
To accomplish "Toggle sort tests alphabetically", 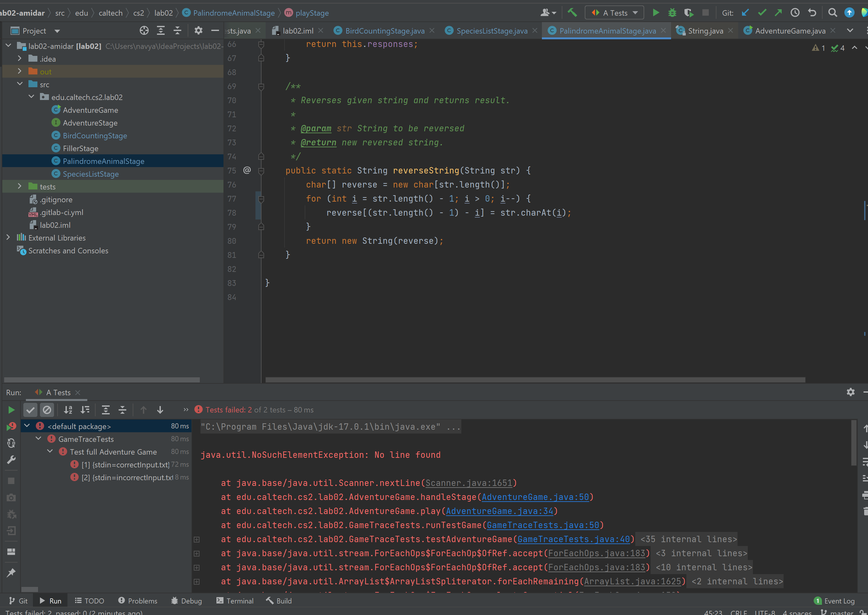I will point(68,410).
